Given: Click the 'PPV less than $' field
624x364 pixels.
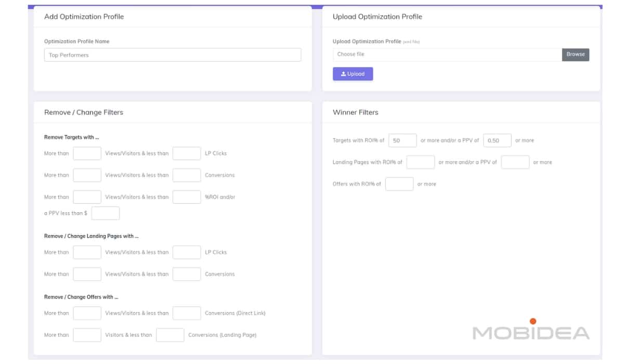Looking at the screenshot, I should 106,213.
